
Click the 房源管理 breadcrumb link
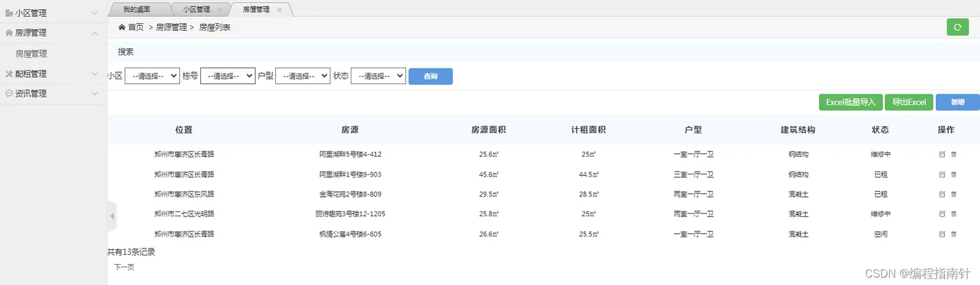pos(171,27)
